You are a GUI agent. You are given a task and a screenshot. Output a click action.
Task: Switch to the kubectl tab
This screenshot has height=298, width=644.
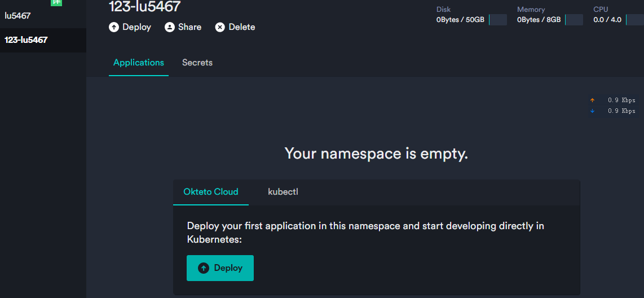(x=283, y=192)
